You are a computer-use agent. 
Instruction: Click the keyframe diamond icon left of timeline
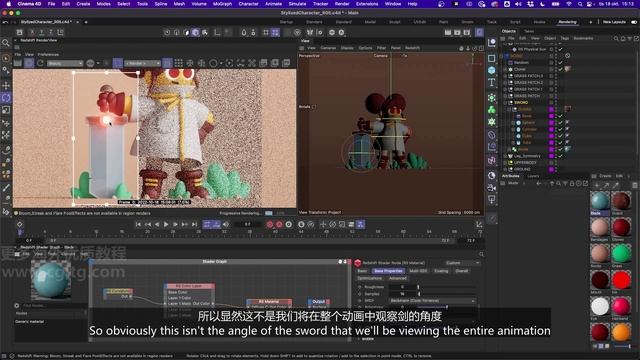[x=19, y=224]
